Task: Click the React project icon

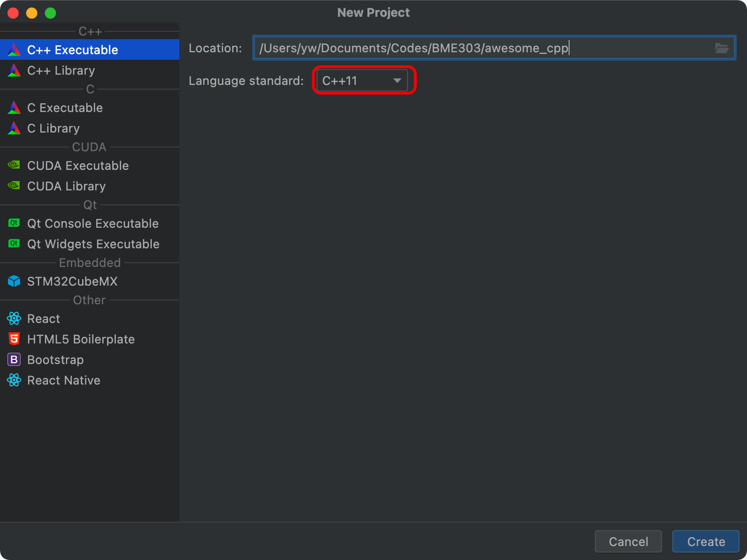Action: (x=14, y=318)
